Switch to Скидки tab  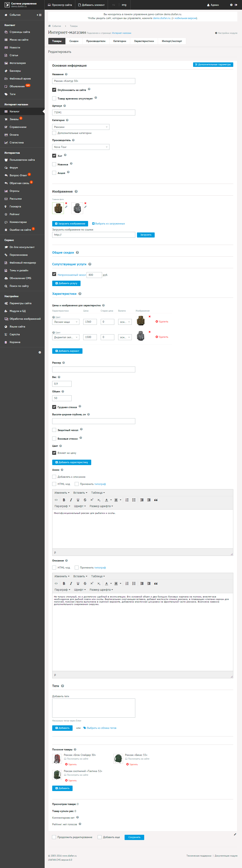coord(74,41)
